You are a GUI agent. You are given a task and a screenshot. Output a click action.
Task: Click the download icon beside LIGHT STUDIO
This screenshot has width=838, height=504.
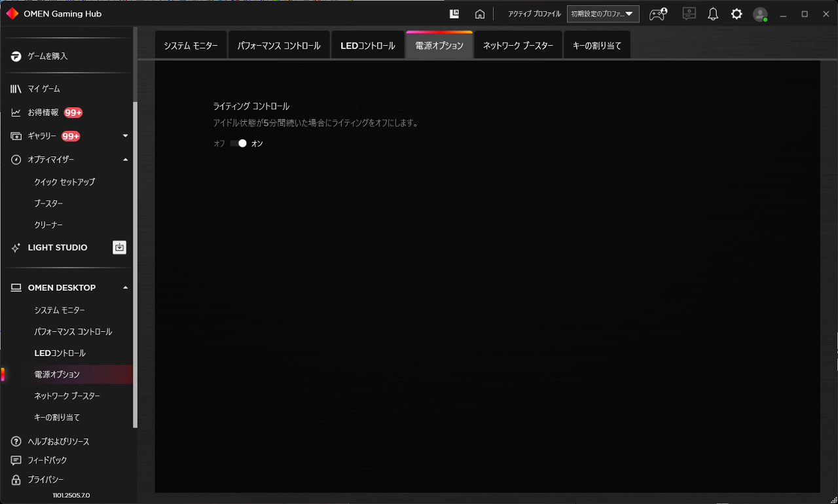pos(119,247)
